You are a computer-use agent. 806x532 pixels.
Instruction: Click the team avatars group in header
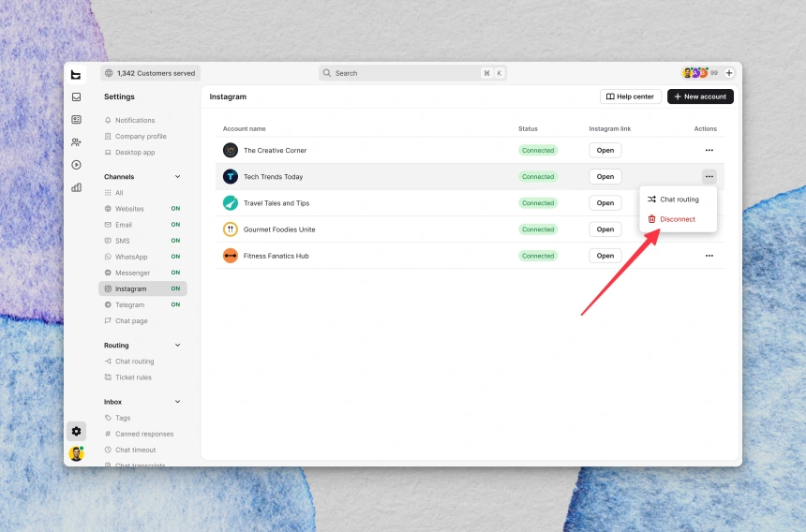point(695,73)
